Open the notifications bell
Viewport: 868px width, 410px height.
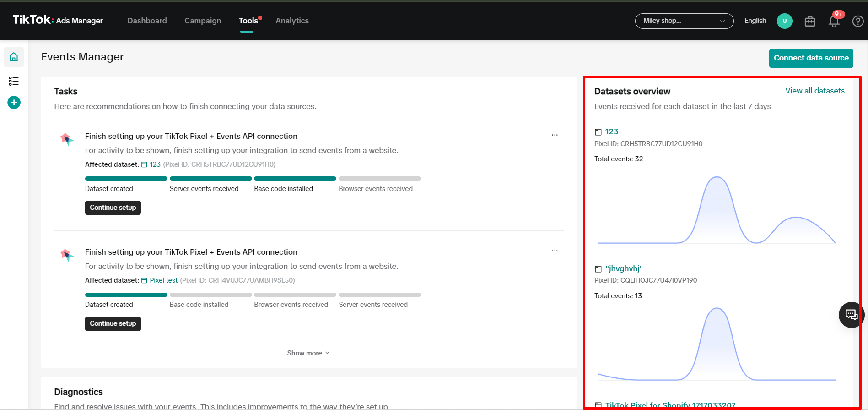click(833, 21)
